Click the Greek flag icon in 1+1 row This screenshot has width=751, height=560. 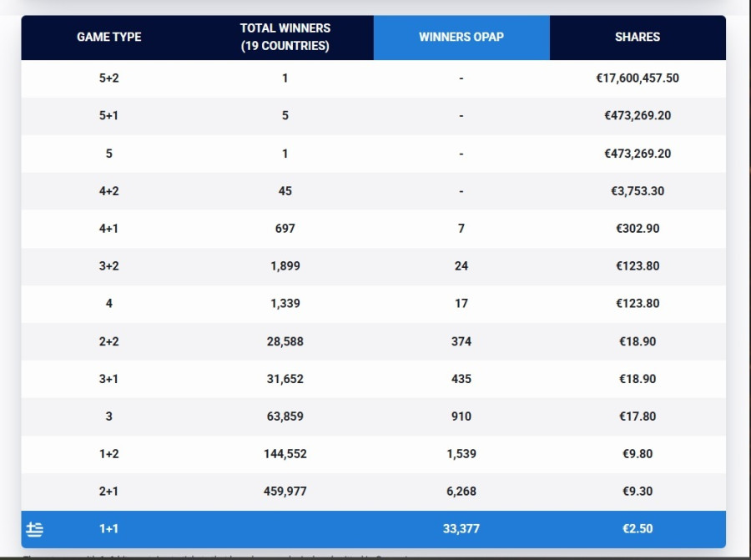pyautogui.click(x=34, y=529)
